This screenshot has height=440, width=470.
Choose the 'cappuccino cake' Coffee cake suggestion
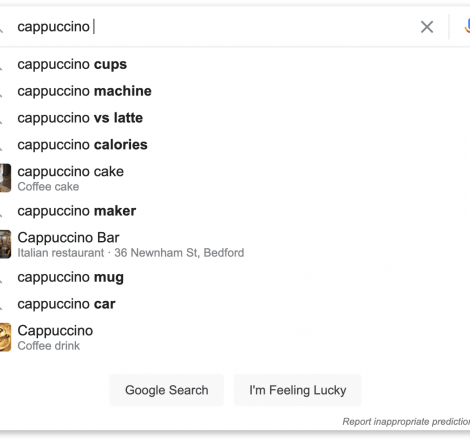pyautogui.click(x=235, y=178)
